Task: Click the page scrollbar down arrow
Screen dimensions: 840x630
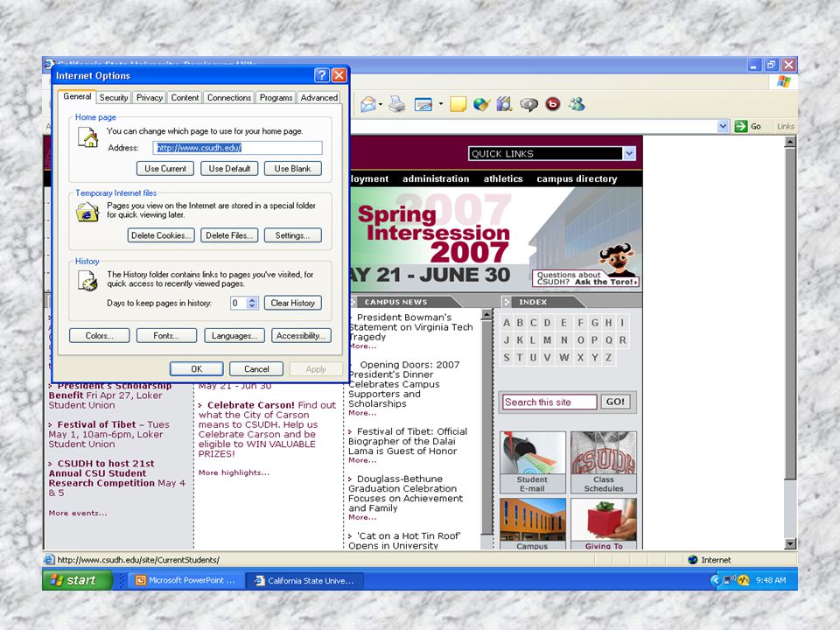Action: pyautogui.click(x=790, y=543)
